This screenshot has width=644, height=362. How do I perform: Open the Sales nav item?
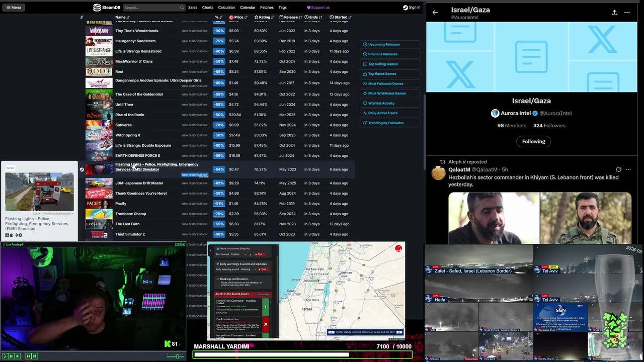[193, 8]
